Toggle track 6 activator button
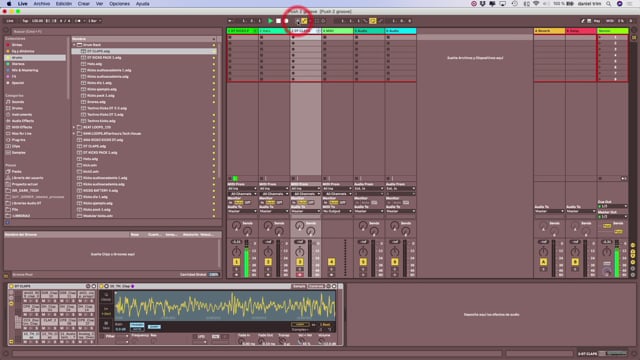 coord(395,262)
